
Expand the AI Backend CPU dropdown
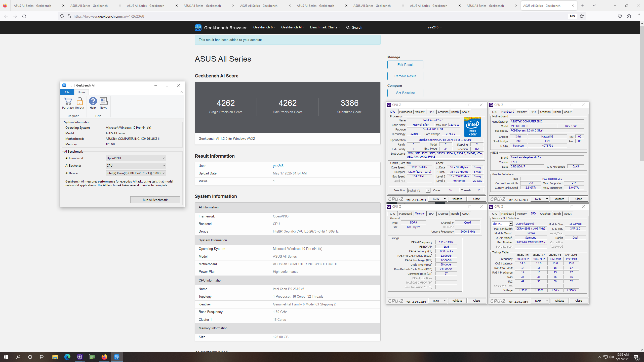(136, 166)
